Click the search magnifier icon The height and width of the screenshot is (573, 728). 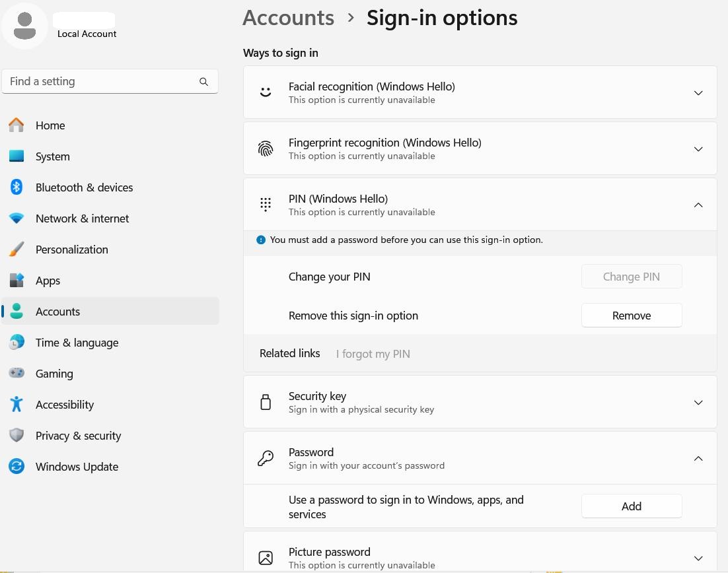[203, 82]
